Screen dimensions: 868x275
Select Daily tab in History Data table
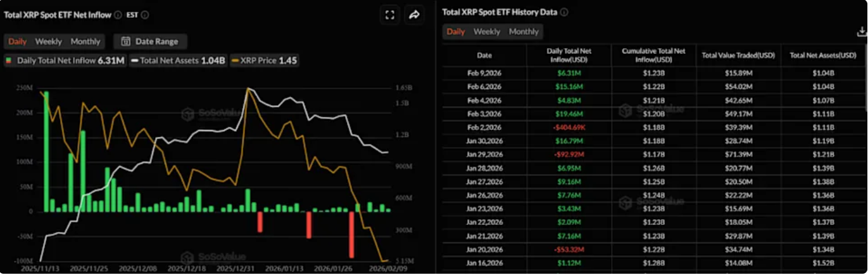pos(456,32)
